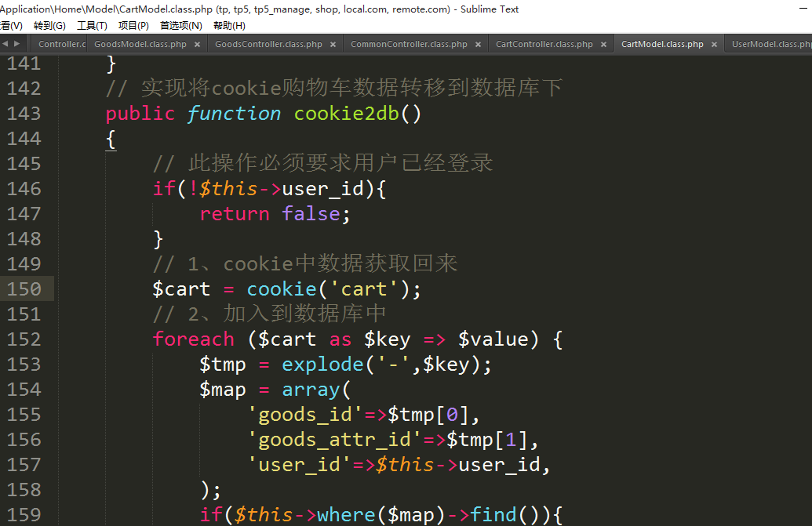Place cursor on the foreach keyword on line 152
Viewport: 812px width, 526px height.
(193, 339)
